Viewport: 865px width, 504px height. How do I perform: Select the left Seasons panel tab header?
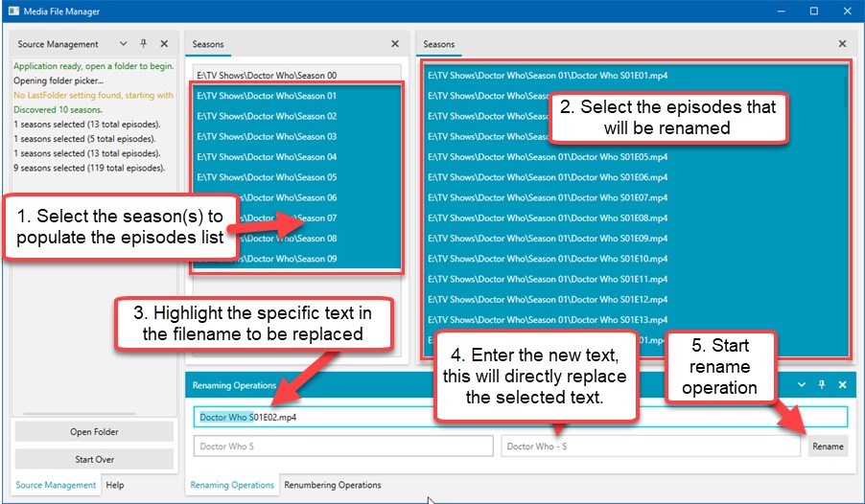(x=208, y=44)
